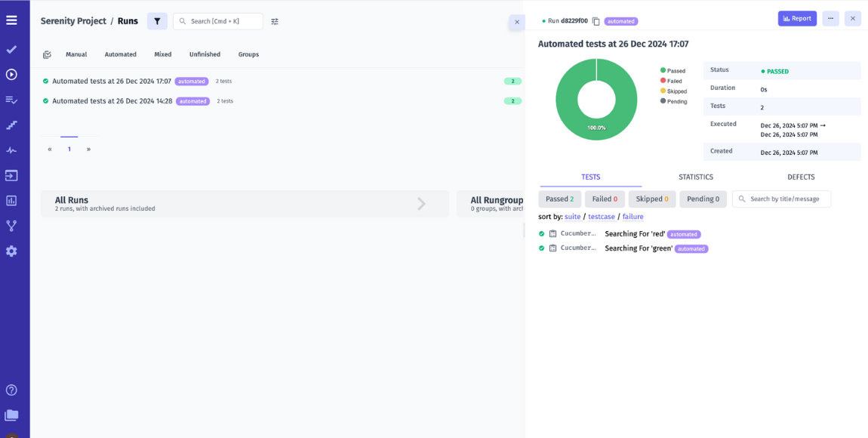Switch to the Statistics tab
This screenshot has height=438, width=868.
click(695, 177)
